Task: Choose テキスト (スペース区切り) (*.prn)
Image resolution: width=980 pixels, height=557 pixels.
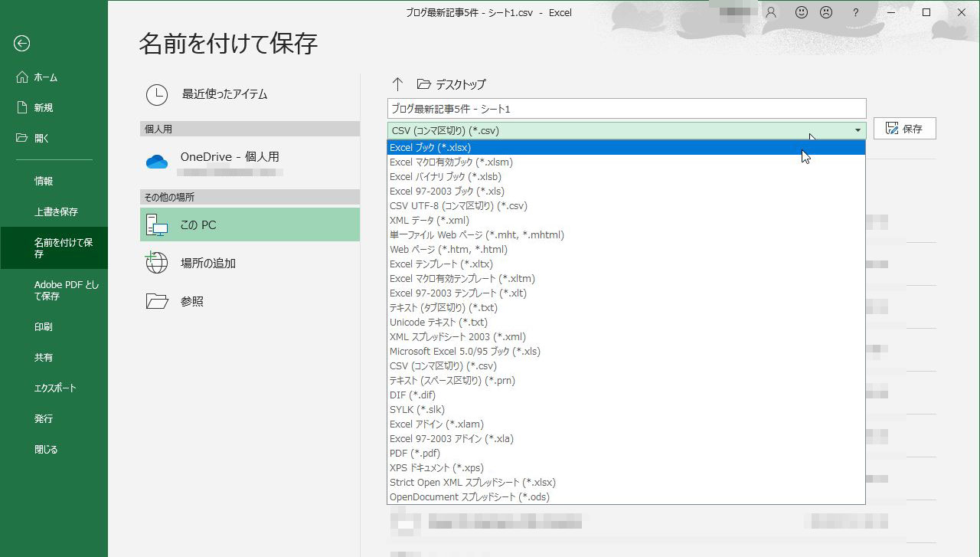Action: [626, 381]
